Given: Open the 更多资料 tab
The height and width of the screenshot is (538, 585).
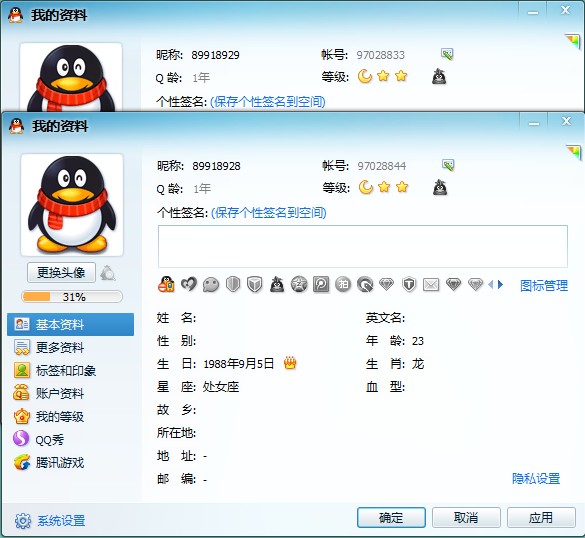Looking at the screenshot, I should click(x=71, y=348).
